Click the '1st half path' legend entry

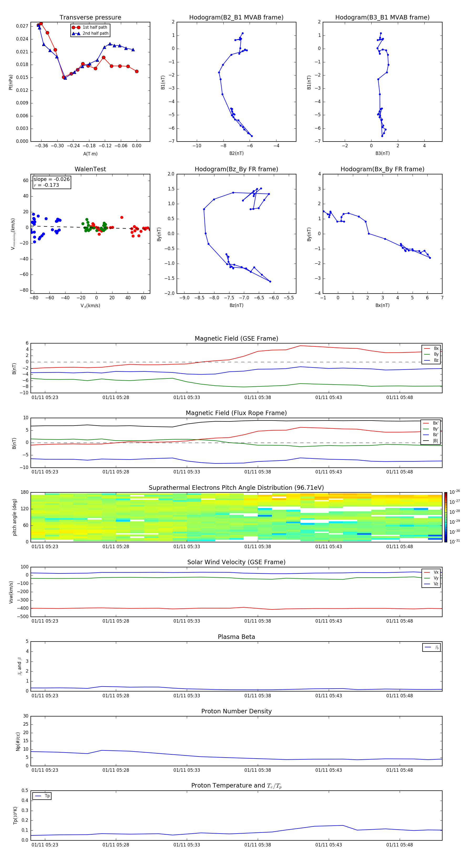click(90, 27)
